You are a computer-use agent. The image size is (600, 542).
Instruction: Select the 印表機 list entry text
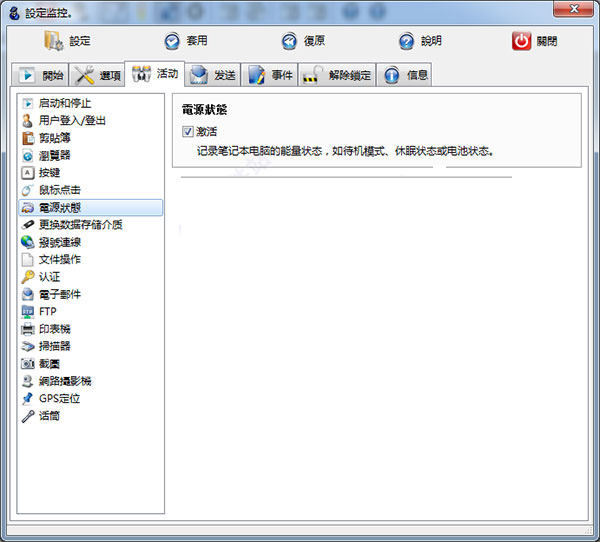[55, 329]
